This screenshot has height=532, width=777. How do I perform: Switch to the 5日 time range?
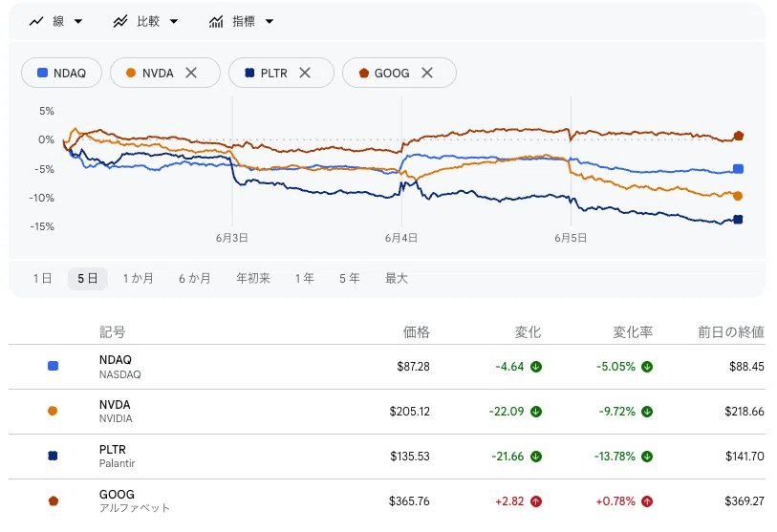[x=87, y=278]
